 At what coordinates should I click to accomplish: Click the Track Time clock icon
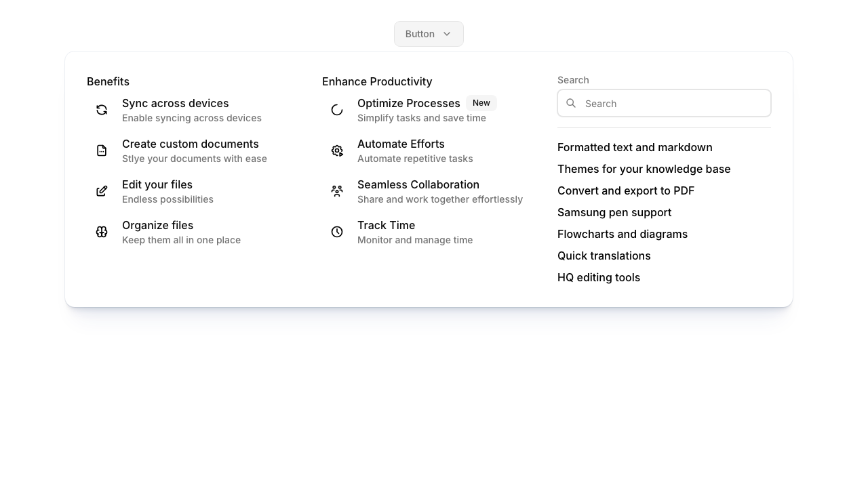point(337,232)
